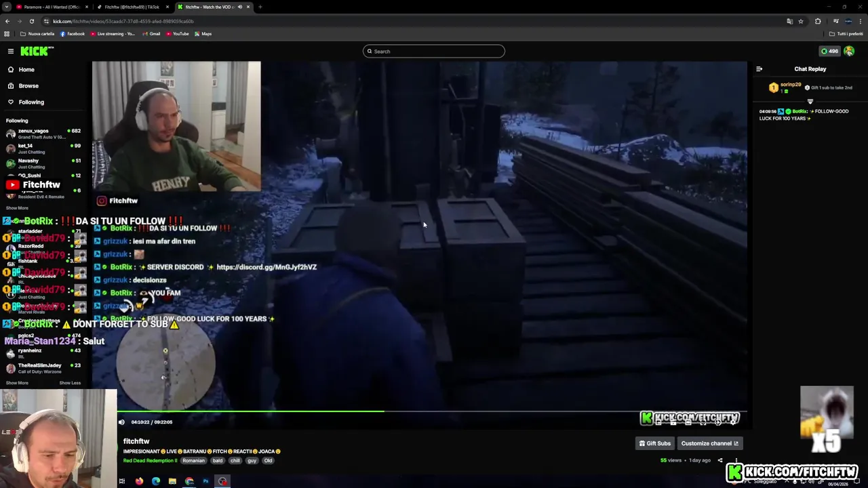The image size is (868, 488).
Task: Click the site information icon in the address bar
Action: (46, 21)
